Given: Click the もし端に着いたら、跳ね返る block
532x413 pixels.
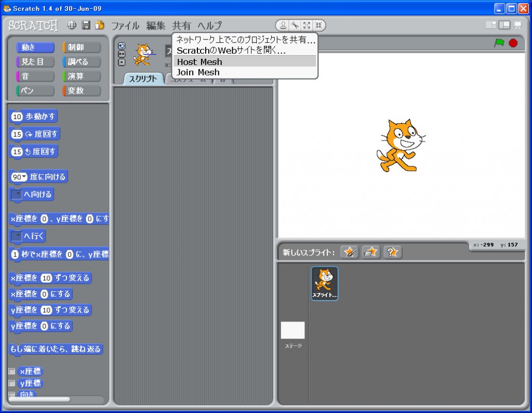Looking at the screenshot, I should (x=56, y=349).
